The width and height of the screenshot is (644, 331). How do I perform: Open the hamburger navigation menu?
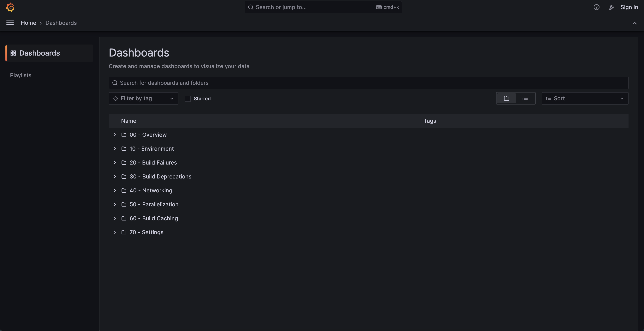click(x=10, y=23)
